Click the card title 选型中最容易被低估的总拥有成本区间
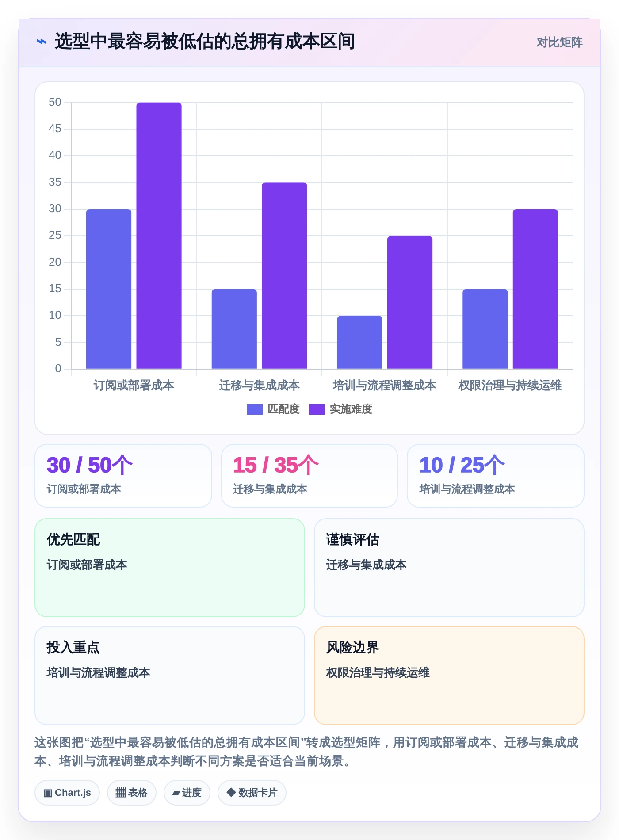The height and width of the screenshot is (840, 619). [205, 42]
